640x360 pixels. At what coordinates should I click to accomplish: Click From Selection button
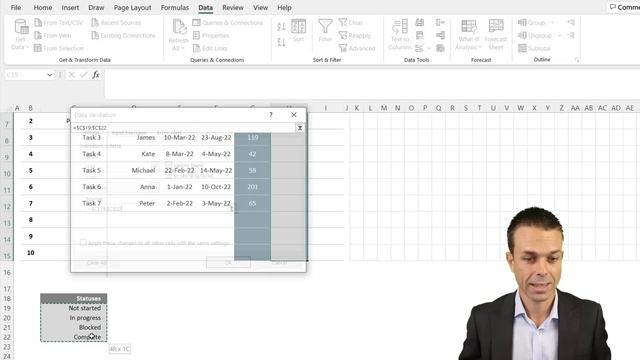tap(59, 48)
